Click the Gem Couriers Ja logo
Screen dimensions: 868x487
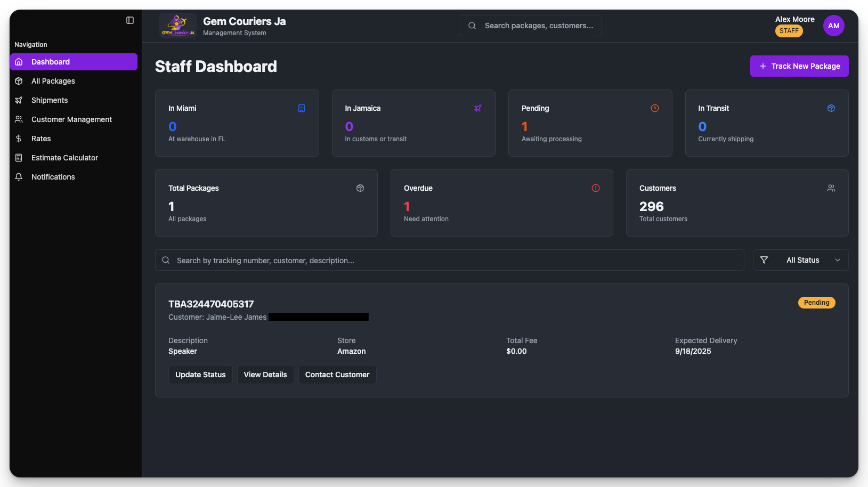pyautogui.click(x=178, y=26)
